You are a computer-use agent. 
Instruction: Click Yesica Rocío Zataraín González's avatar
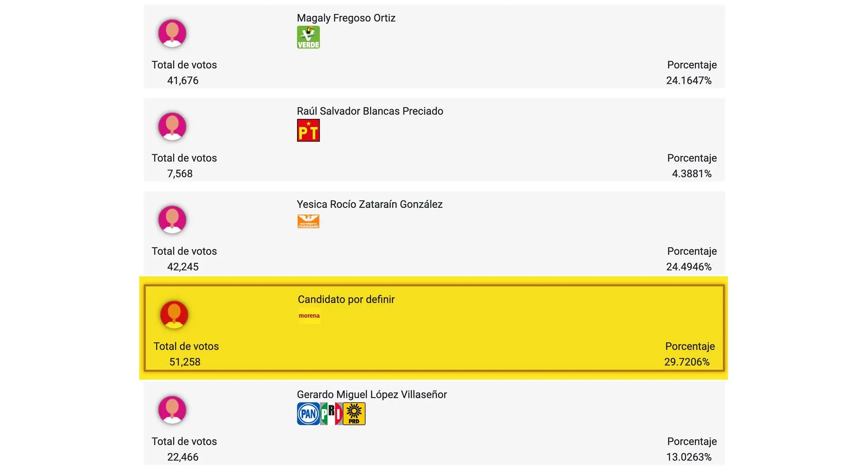(172, 220)
